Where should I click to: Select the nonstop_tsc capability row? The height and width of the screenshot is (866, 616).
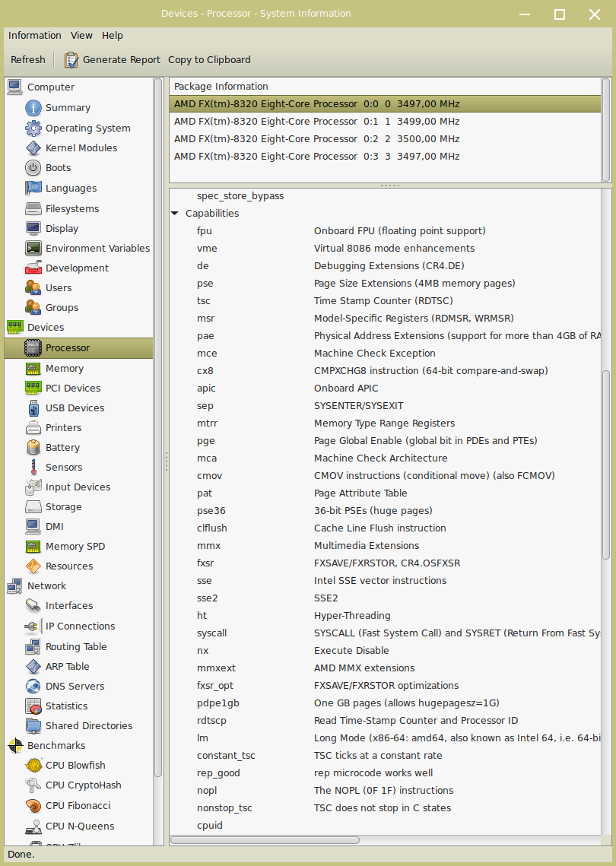pos(385,808)
